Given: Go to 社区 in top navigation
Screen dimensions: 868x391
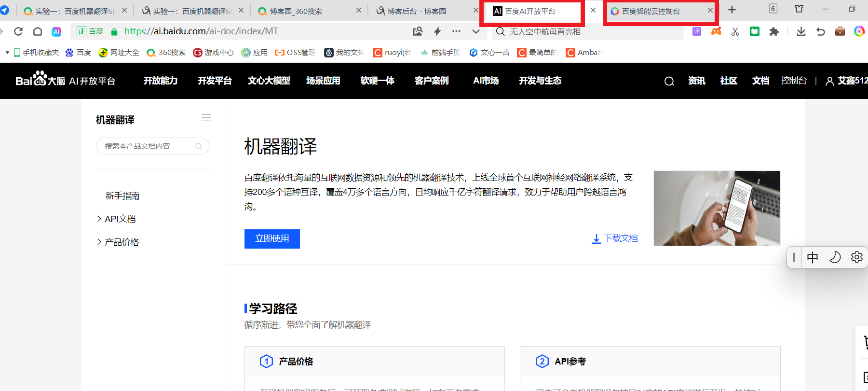Looking at the screenshot, I should click(x=729, y=81).
